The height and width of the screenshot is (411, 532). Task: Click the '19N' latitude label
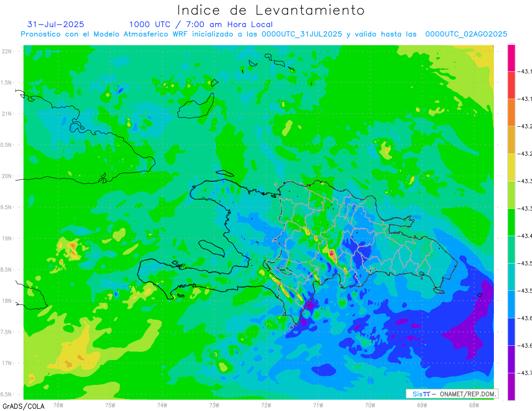(x=7, y=239)
